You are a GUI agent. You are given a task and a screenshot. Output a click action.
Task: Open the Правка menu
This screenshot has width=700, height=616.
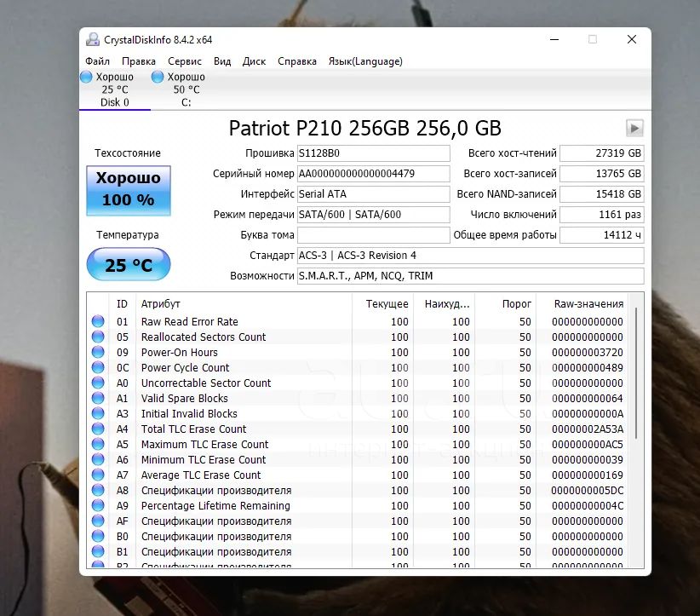tap(139, 61)
